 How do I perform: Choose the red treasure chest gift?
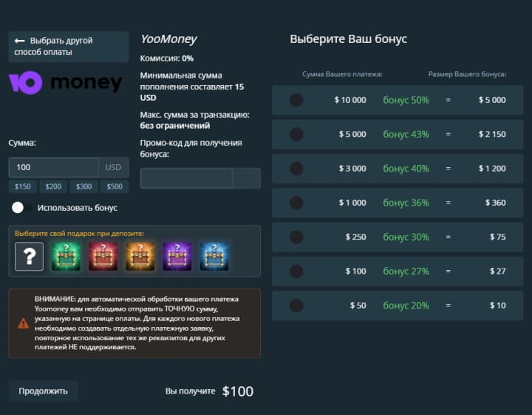click(x=103, y=257)
